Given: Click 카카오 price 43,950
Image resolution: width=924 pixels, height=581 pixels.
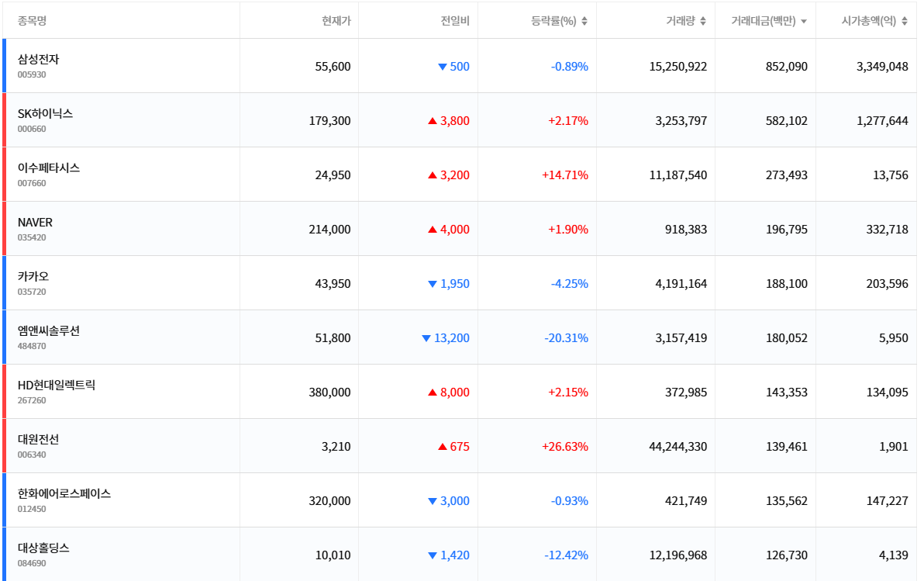Looking at the screenshot, I should tap(333, 284).
